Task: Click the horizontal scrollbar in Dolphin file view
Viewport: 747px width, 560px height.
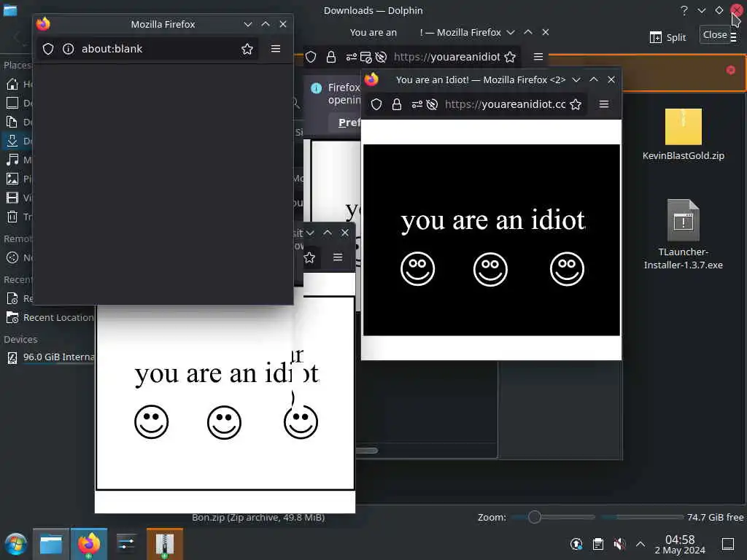Action: point(367,451)
